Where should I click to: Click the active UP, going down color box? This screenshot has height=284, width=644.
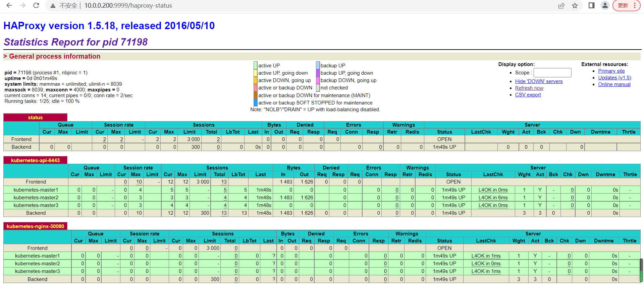(x=256, y=73)
